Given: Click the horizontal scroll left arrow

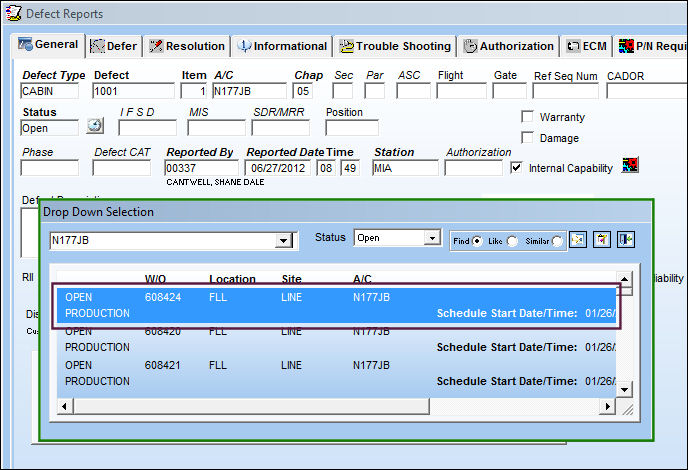Looking at the screenshot, I should click(64, 406).
